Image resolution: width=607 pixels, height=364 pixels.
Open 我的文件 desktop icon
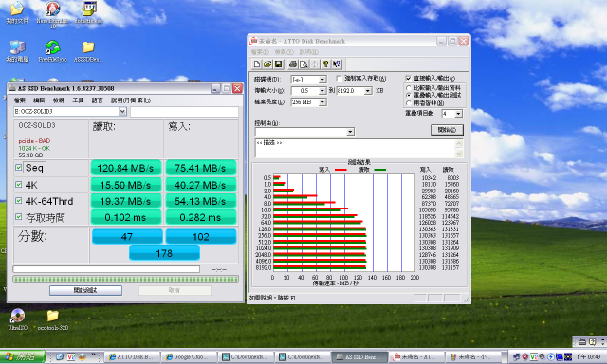pyautogui.click(x=17, y=12)
